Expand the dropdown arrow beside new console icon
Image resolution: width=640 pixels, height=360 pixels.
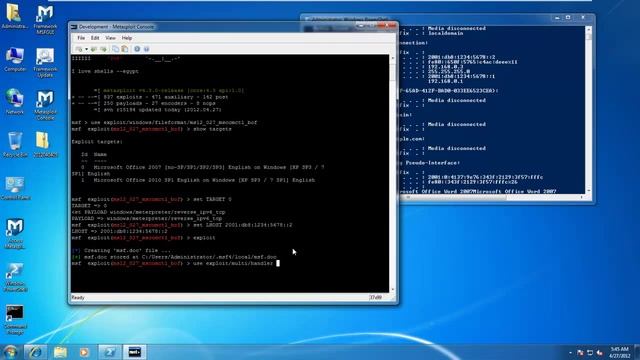pos(86,49)
